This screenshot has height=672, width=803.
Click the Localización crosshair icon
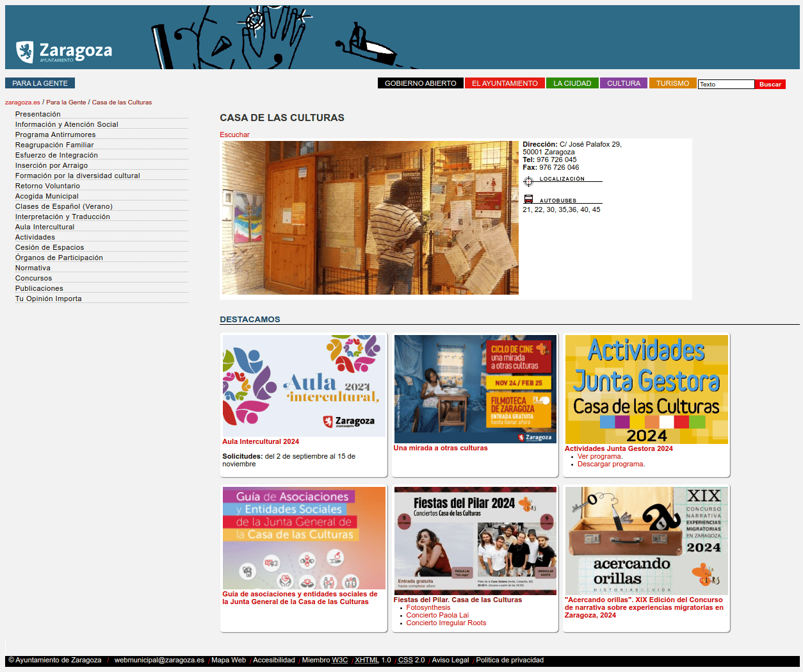(x=528, y=181)
